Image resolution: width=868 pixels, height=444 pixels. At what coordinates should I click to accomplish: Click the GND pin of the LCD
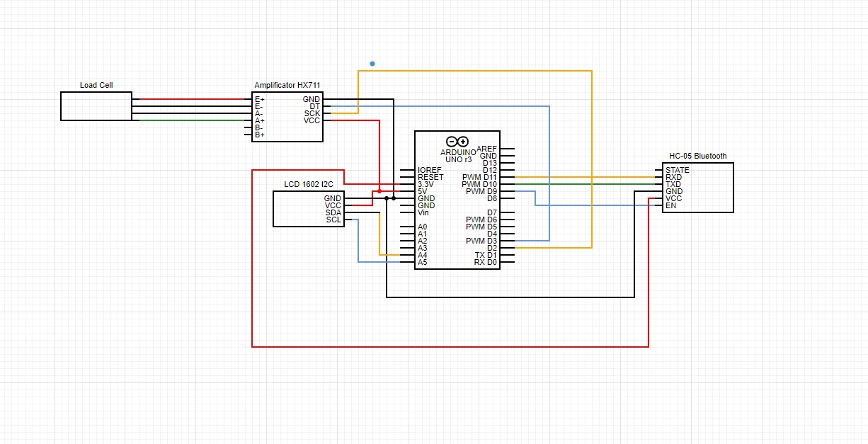[x=333, y=198]
